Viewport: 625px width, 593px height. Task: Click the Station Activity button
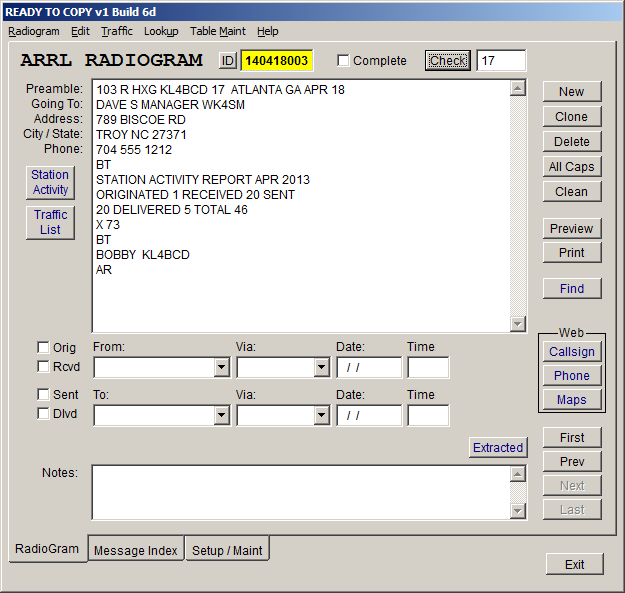point(50,183)
